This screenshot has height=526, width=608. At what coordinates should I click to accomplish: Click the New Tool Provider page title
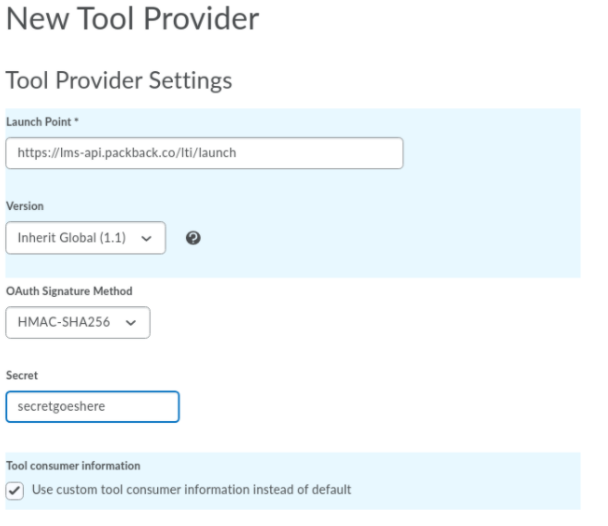[x=133, y=19]
